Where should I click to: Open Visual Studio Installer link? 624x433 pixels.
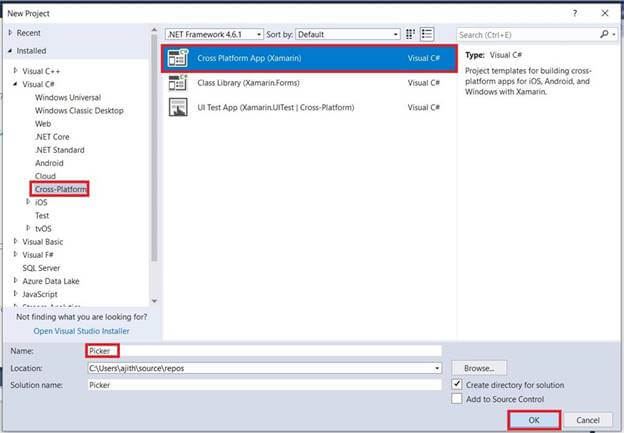point(81,331)
